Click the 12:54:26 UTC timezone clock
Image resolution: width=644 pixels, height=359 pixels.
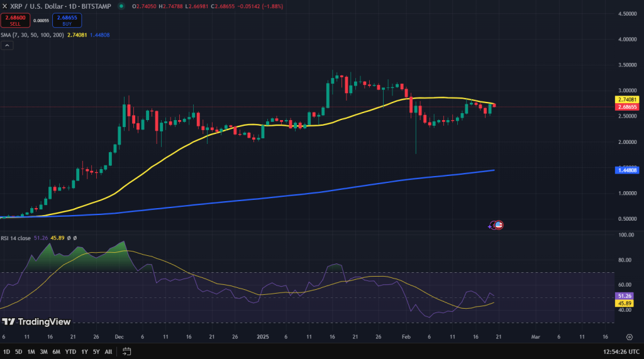[621, 351]
